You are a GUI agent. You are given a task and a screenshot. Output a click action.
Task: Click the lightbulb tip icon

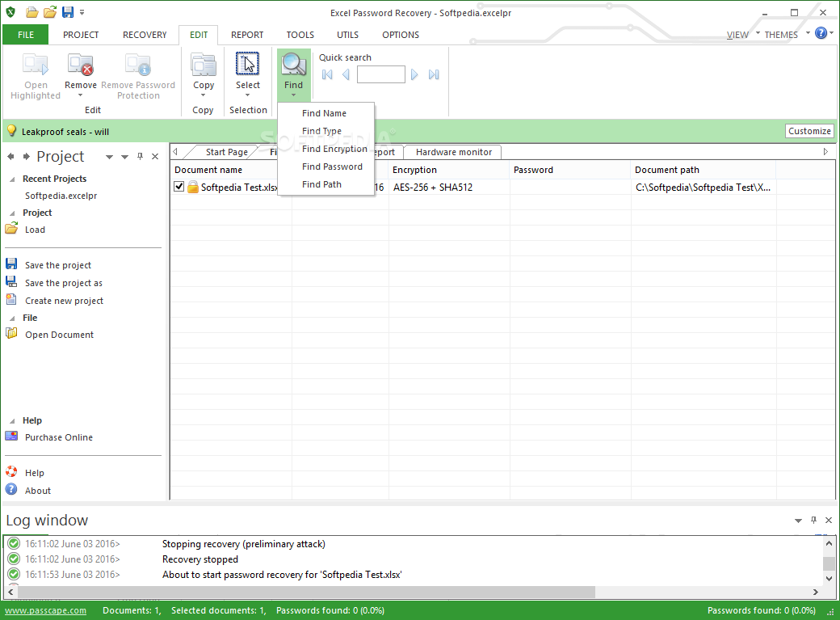point(11,131)
